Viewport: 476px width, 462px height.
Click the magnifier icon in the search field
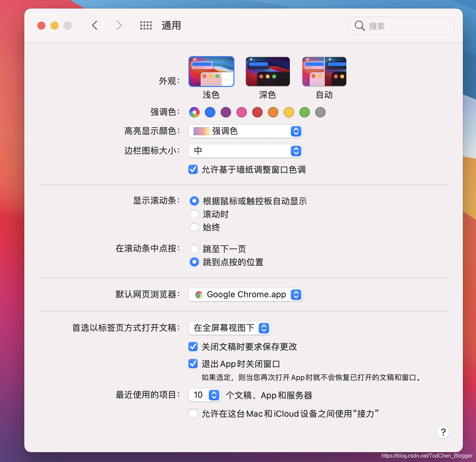[359, 26]
